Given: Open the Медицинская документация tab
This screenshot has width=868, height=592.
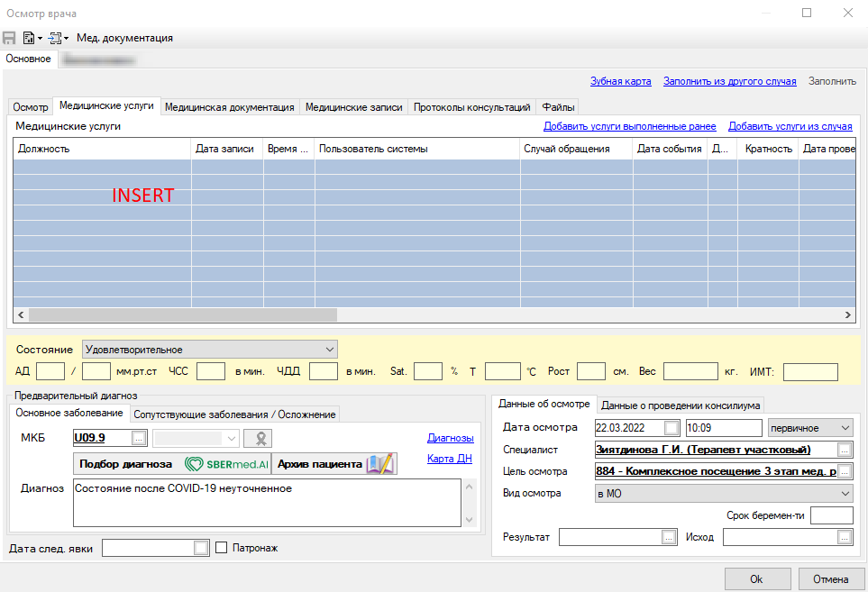Looking at the screenshot, I should point(229,107).
